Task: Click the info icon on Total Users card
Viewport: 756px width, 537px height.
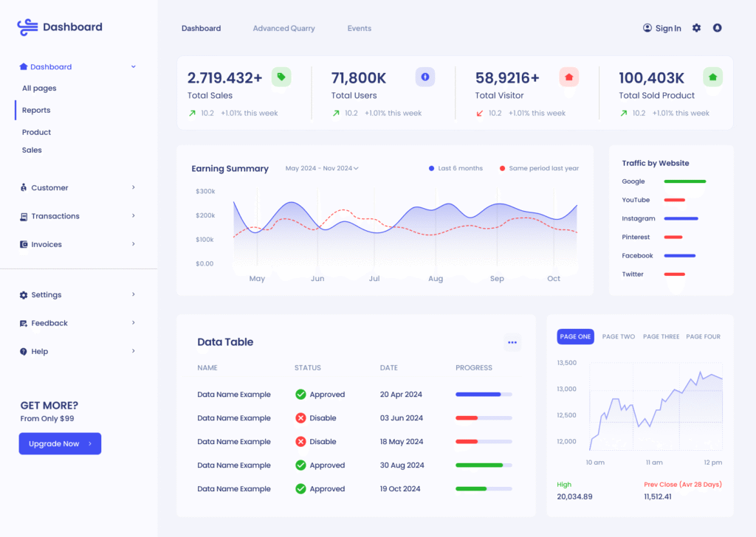Action: pyautogui.click(x=425, y=77)
